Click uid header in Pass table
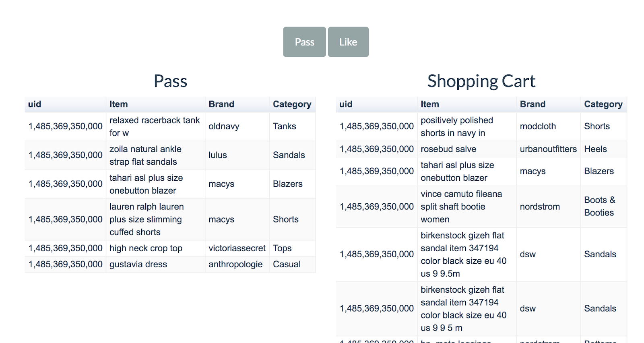This screenshot has height=343, width=644. coord(35,104)
